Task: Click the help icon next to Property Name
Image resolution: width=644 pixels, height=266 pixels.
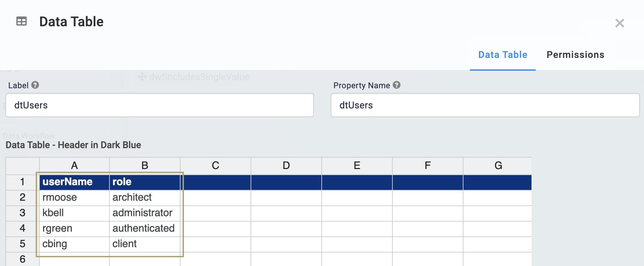Action: pos(397,85)
